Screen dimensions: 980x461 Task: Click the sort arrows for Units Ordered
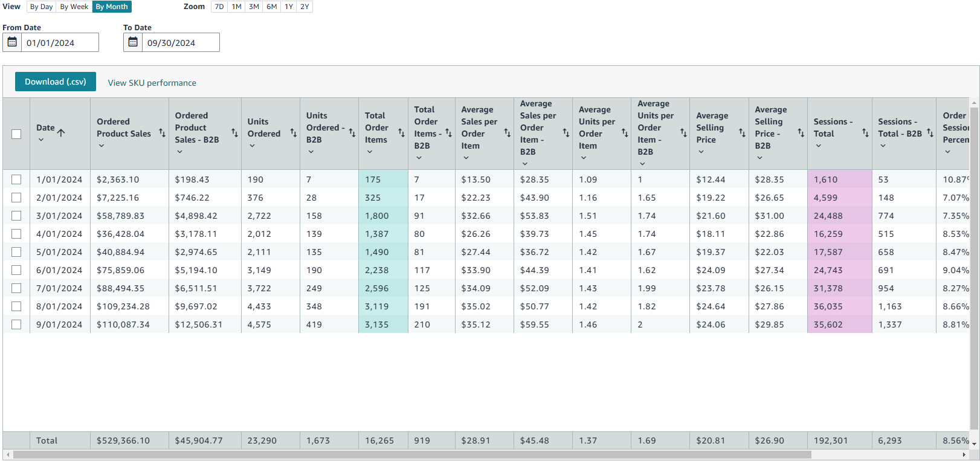point(293,133)
